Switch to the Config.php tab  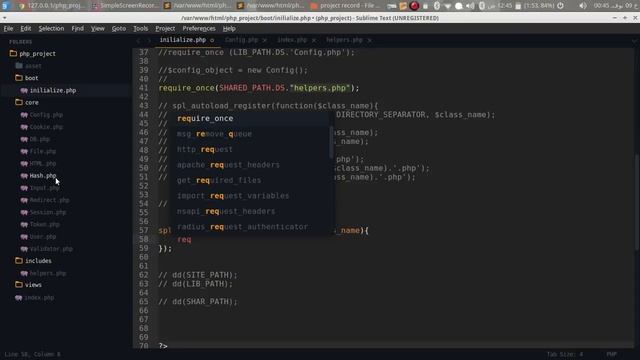pos(241,40)
